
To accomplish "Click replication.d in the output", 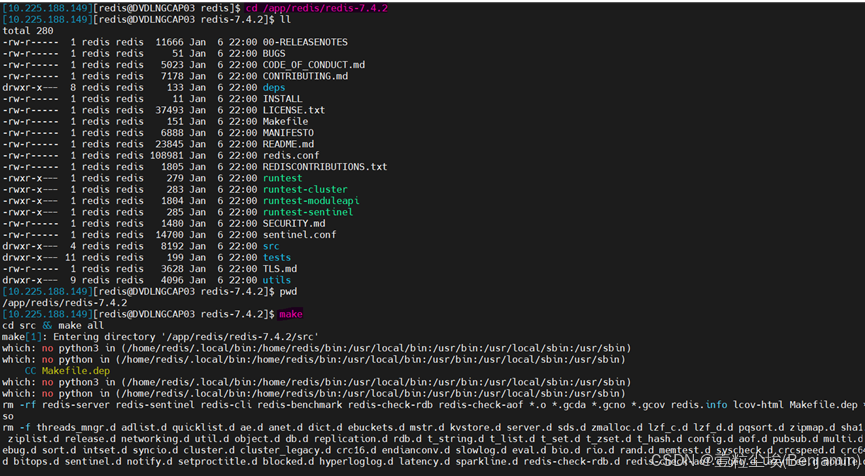I will click(x=350, y=438).
